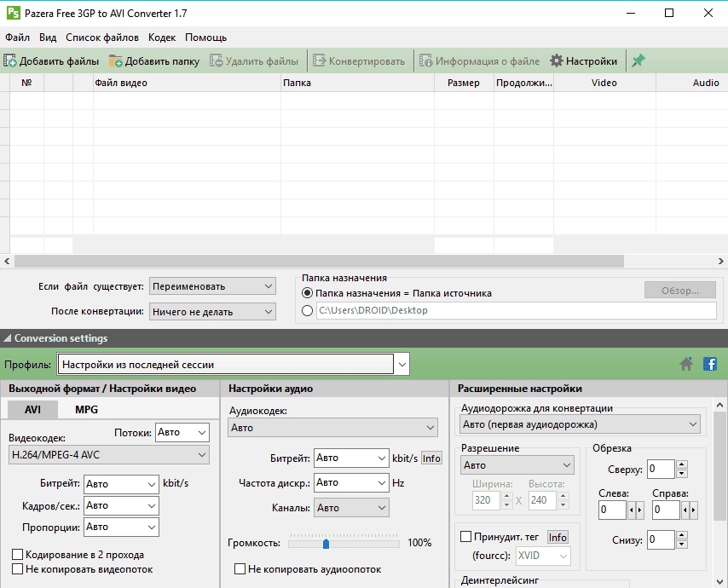
Task: Open Если файл существует dropdown
Action: tap(212, 286)
